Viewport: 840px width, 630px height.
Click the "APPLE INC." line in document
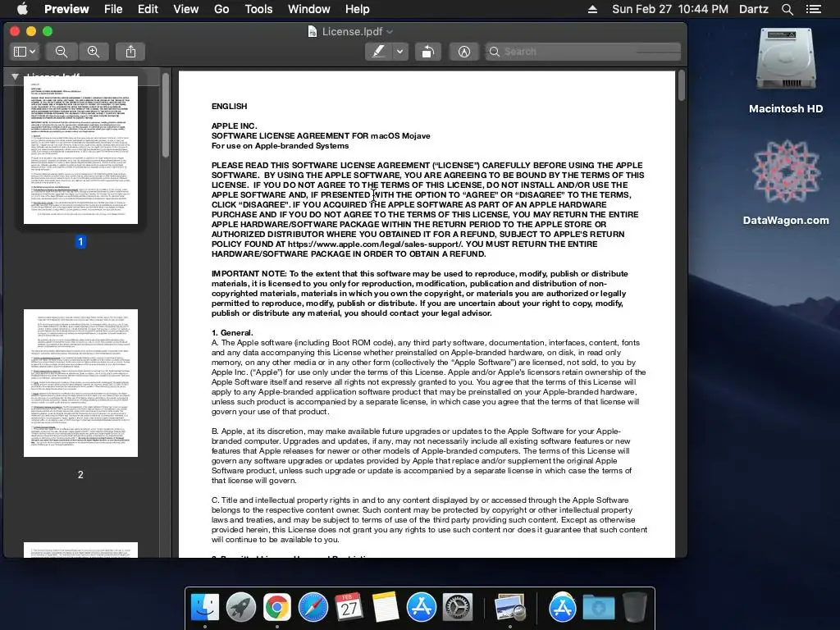pos(234,126)
